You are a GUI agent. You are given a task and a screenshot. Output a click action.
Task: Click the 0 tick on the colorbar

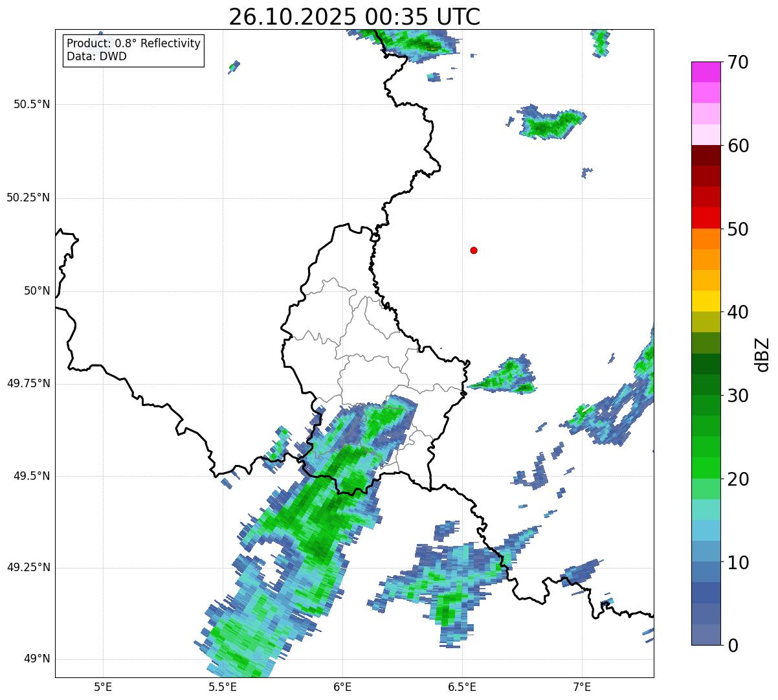tap(733, 646)
